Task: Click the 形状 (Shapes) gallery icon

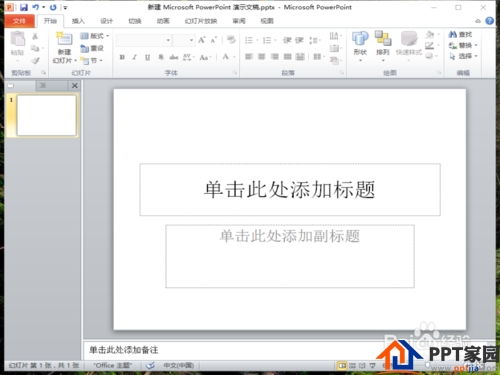Action: click(360, 39)
